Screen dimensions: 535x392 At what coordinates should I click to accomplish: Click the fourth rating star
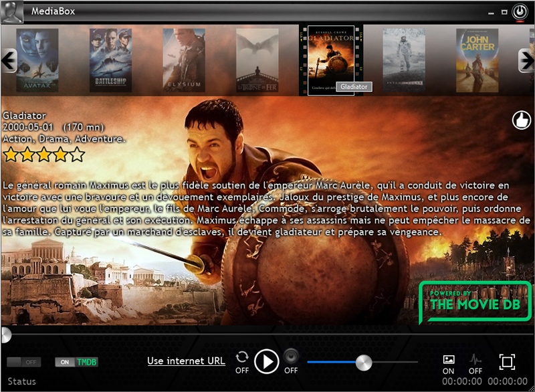click(x=60, y=155)
